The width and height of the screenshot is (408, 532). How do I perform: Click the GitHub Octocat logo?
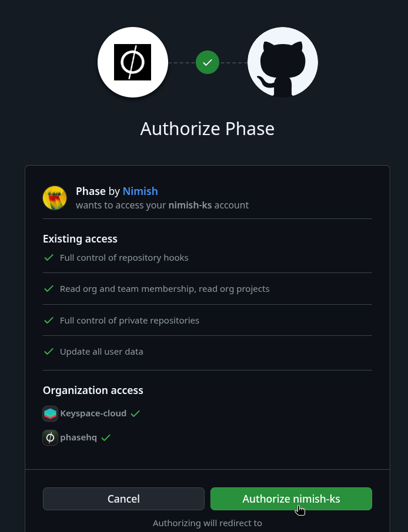(283, 62)
